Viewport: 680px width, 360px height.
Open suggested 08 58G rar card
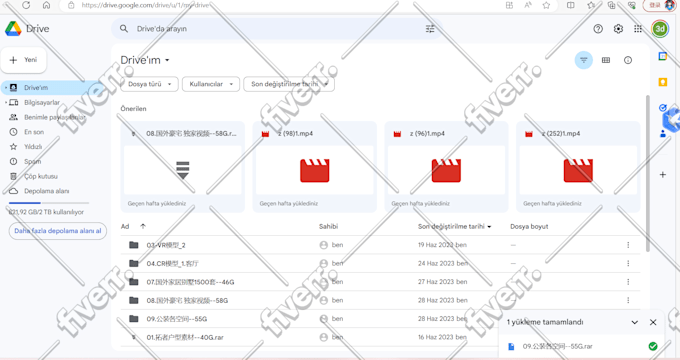tap(183, 167)
